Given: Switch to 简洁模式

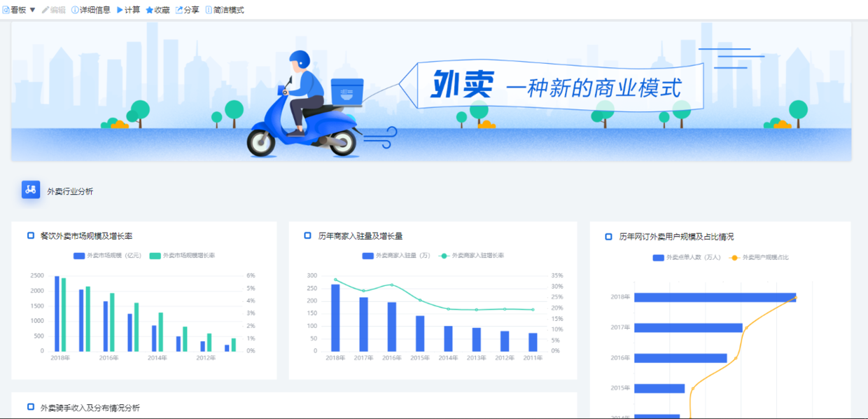Looking at the screenshot, I should click(x=224, y=10).
